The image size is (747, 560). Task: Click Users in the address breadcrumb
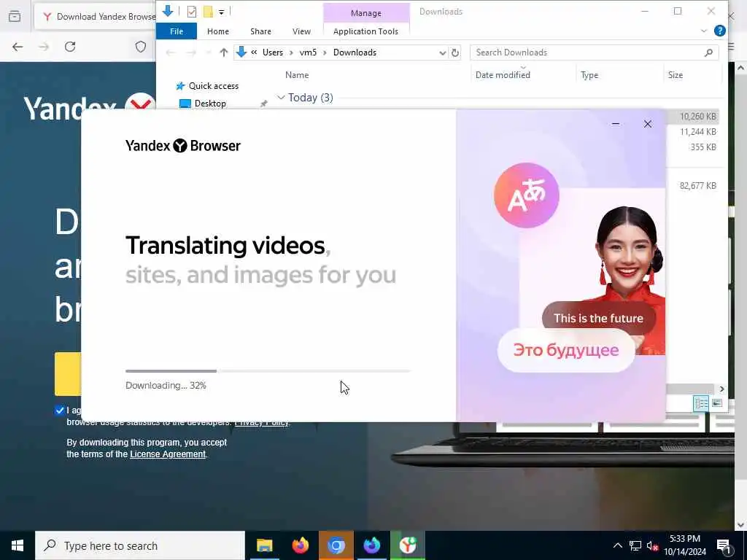click(273, 52)
